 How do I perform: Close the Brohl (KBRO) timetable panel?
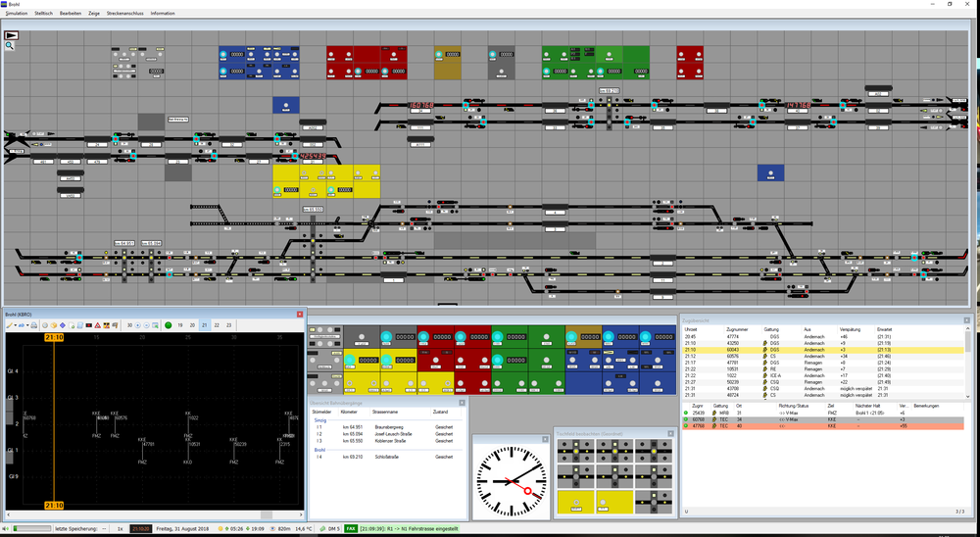299,314
